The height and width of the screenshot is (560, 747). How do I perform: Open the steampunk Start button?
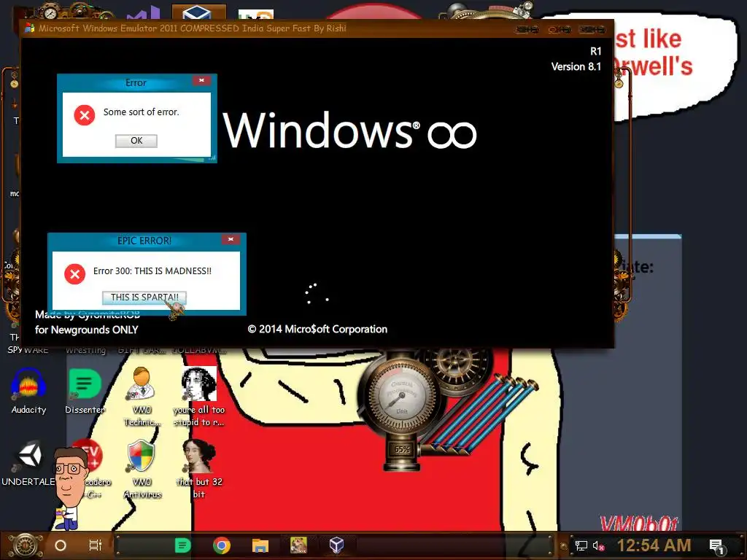[x=25, y=545]
